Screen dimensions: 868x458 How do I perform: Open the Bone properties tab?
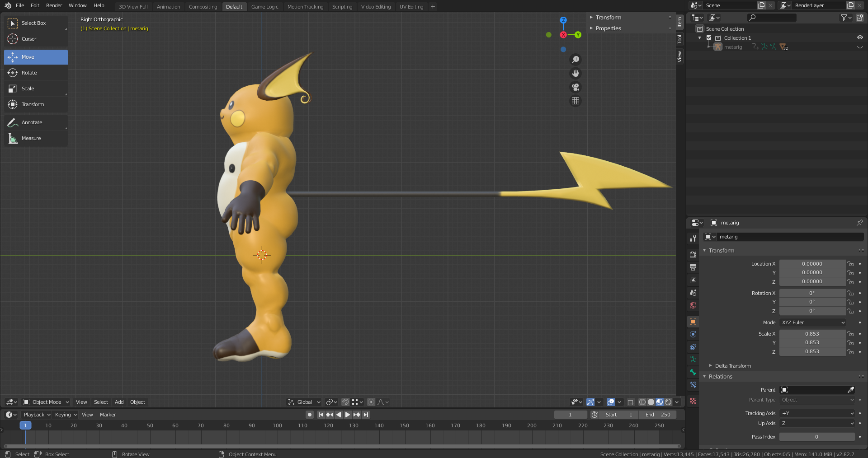[693, 372]
